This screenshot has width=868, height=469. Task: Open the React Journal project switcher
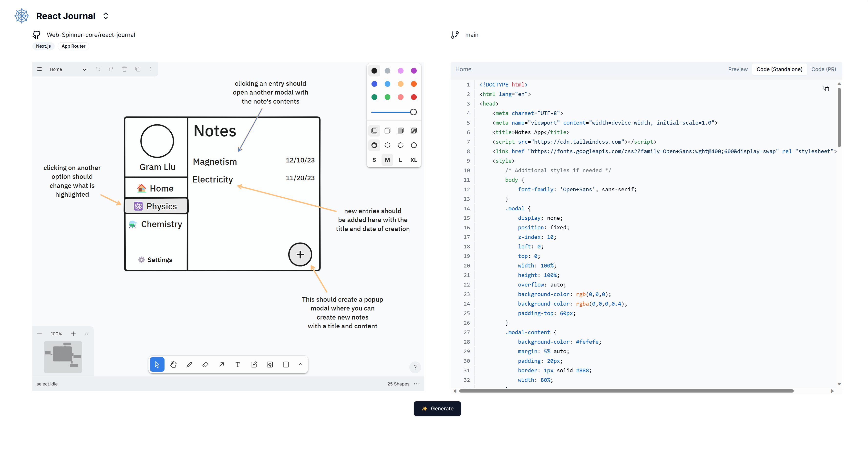(x=106, y=16)
